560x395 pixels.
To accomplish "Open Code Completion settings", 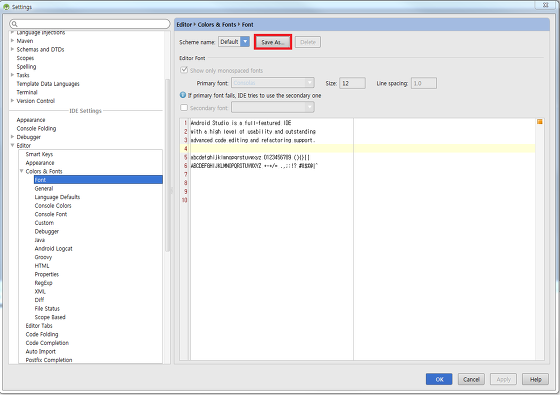I will pyautogui.click(x=47, y=342).
